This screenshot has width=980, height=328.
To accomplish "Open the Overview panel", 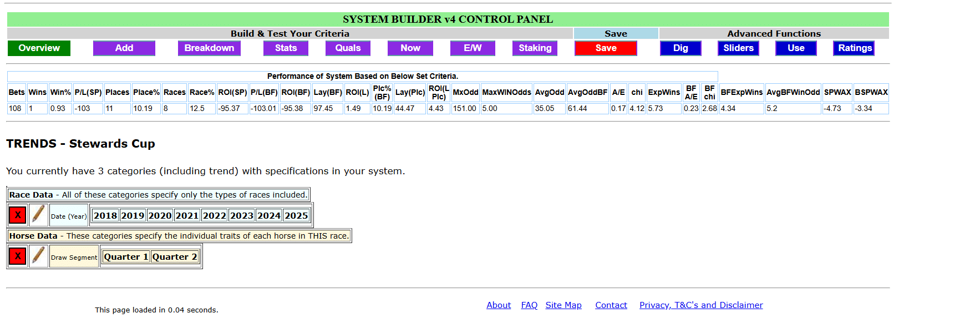I will 39,48.
